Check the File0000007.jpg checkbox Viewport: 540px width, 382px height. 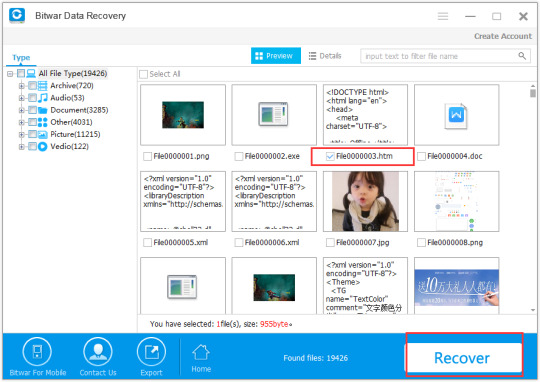point(330,242)
